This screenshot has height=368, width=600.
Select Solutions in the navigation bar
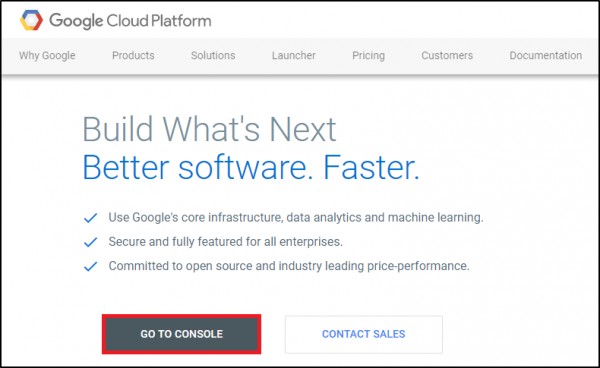213,55
